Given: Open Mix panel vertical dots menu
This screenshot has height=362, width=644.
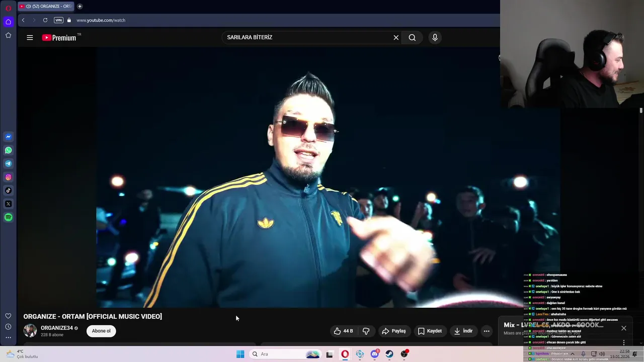Looking at the screenshot, I should pyautogui.click(x=624, y=342).
